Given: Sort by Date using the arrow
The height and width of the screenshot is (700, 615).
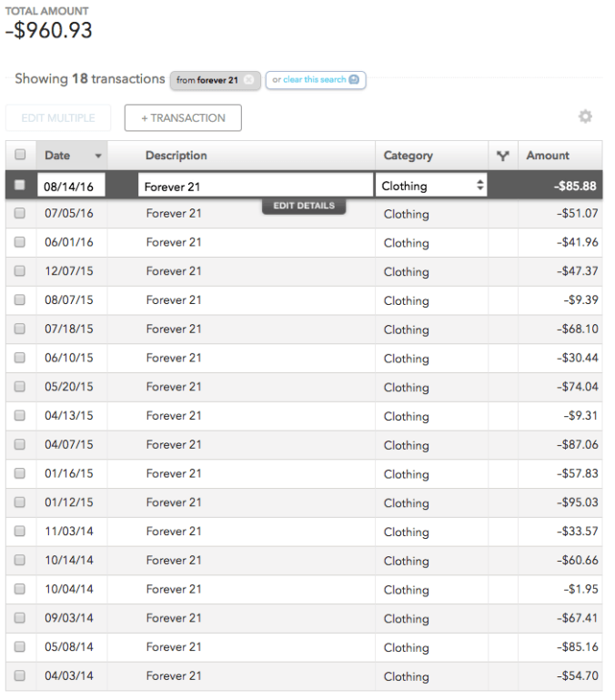Looking at the screenshot, I should tap(98, 156).
